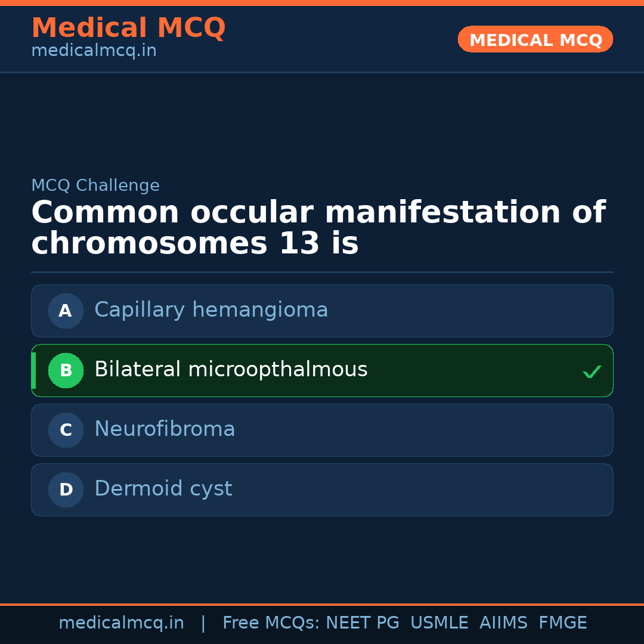Choose the Neurofibroma answer text
This screenshot has height=644, width=644.
coord(165,429)
